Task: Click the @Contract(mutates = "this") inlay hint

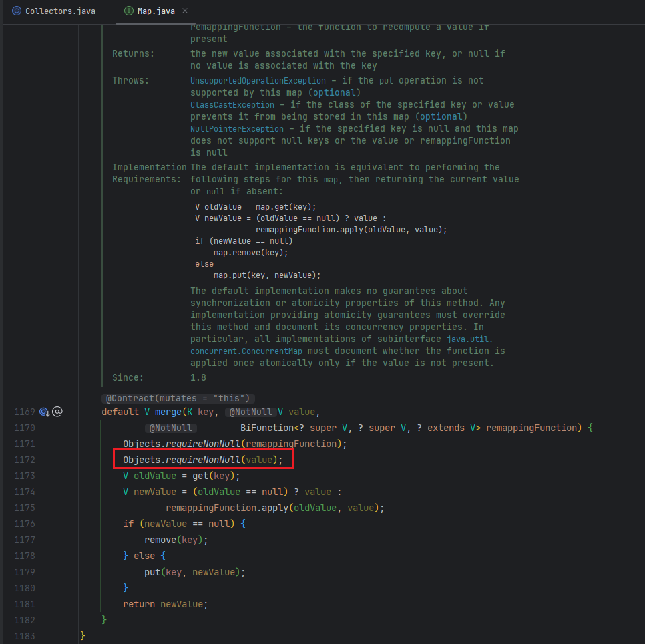Action: [177, 398]
